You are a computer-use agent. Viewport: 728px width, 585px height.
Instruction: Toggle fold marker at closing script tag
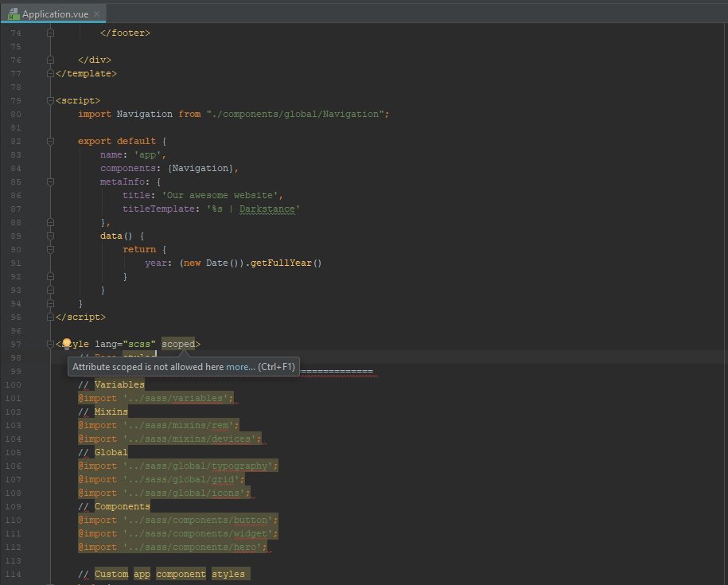point(51,317)
